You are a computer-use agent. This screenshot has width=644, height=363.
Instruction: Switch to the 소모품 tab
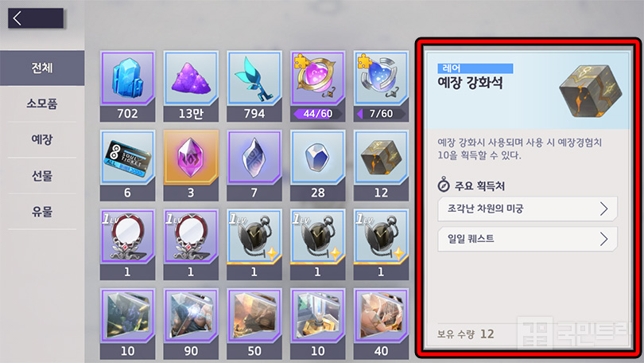(42, 103)
